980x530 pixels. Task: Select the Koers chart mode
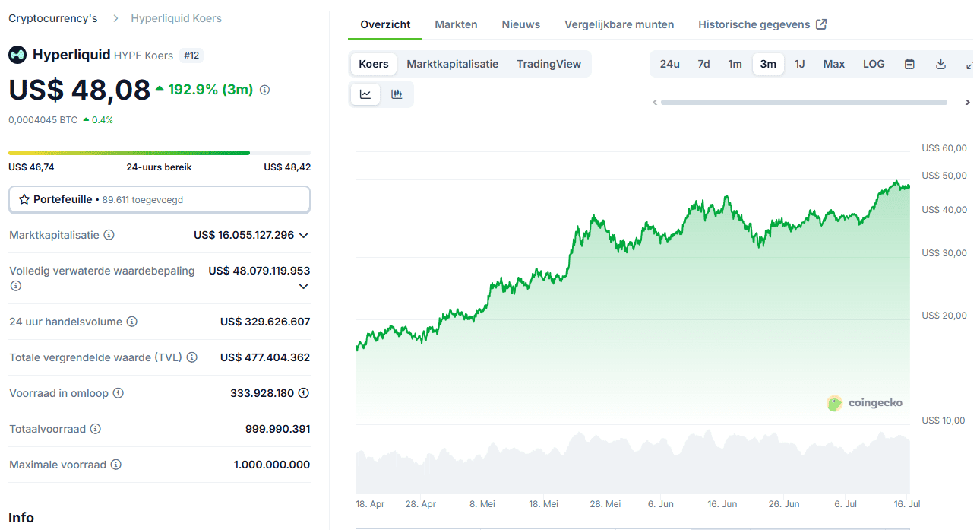374,64
